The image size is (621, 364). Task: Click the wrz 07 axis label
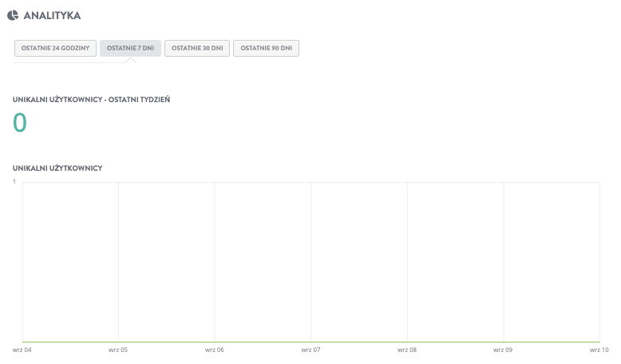(310, 350)
